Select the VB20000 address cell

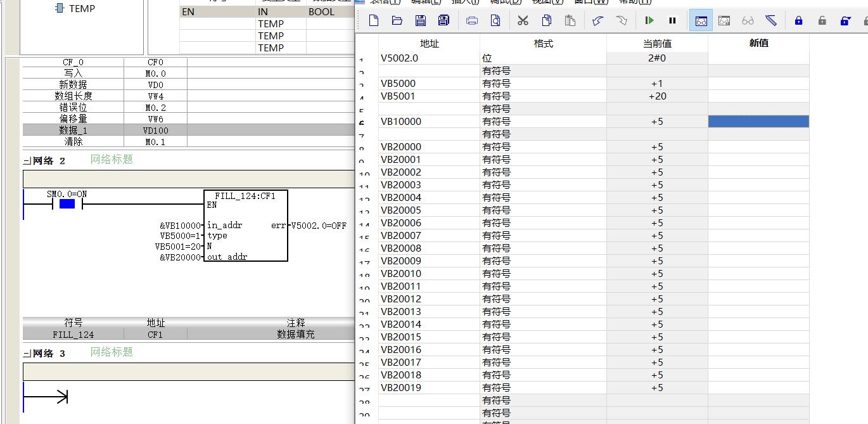pyautogui.click(x=430, y=146)
